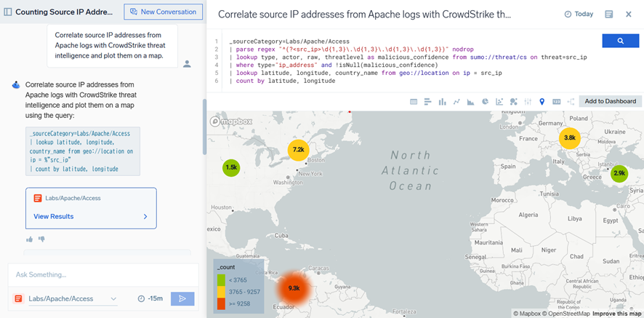Pick the table view icon

414,102
